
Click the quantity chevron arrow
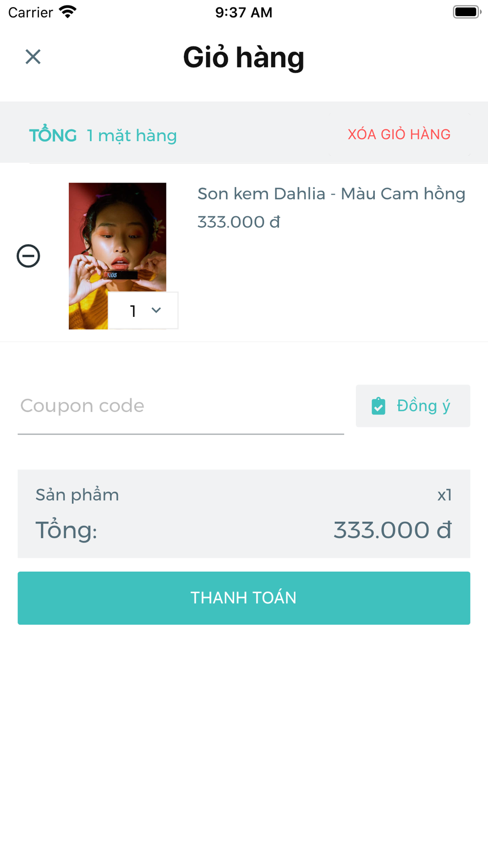point(156,310)
